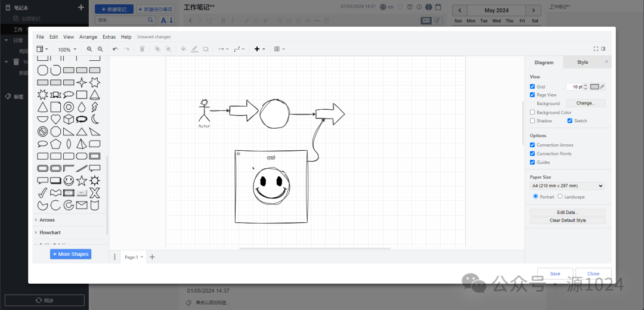Enable the Shadow checkbox

coord(532,120)
